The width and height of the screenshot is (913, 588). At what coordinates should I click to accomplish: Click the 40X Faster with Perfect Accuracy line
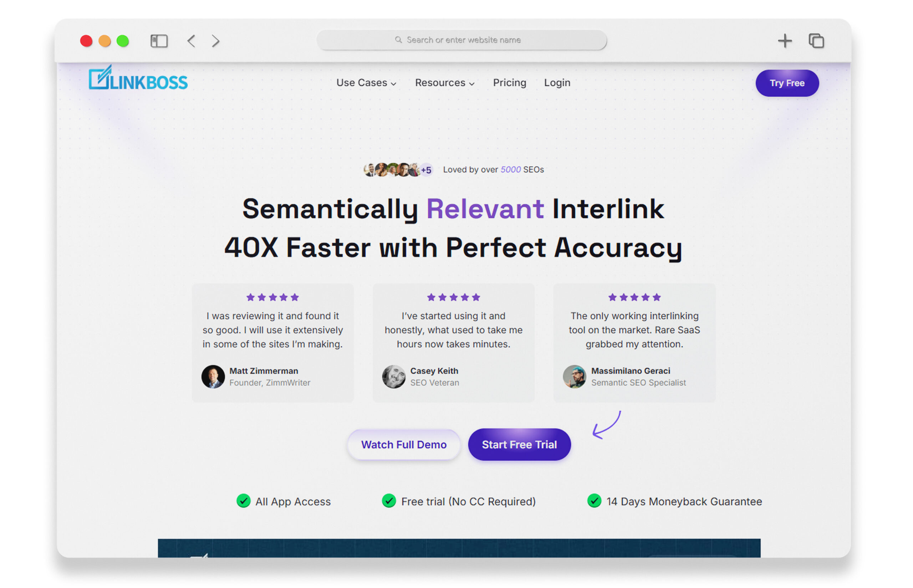tap(453, 248)
